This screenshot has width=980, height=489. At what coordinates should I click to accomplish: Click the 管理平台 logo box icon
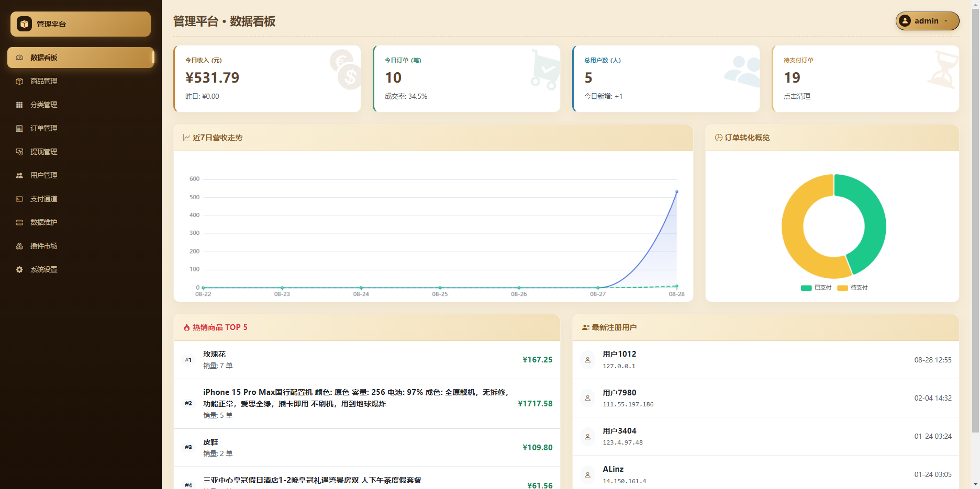tap(24, 24)
